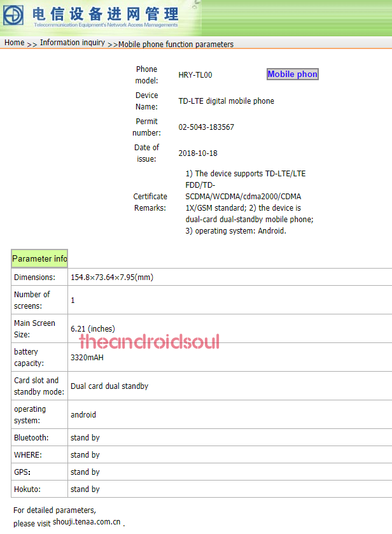
Task: Go to the Home breadcrumb link
Action: 14,43
